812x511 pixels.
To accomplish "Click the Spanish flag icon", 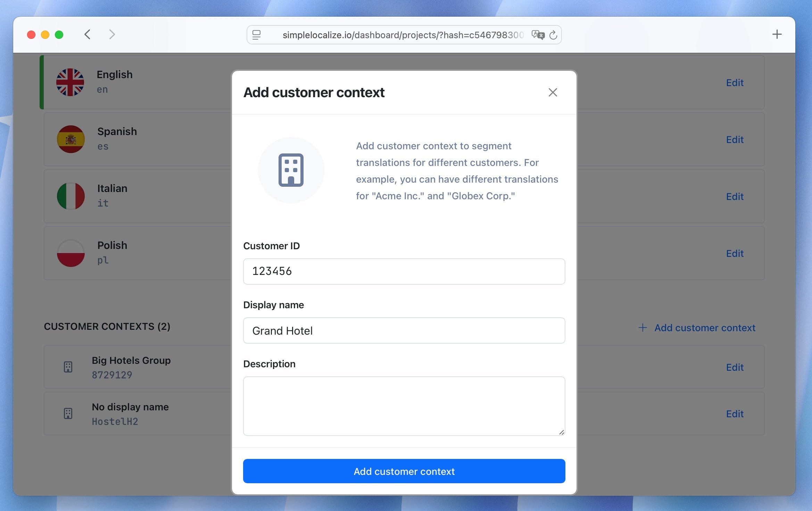I will (x=71, y=139).
